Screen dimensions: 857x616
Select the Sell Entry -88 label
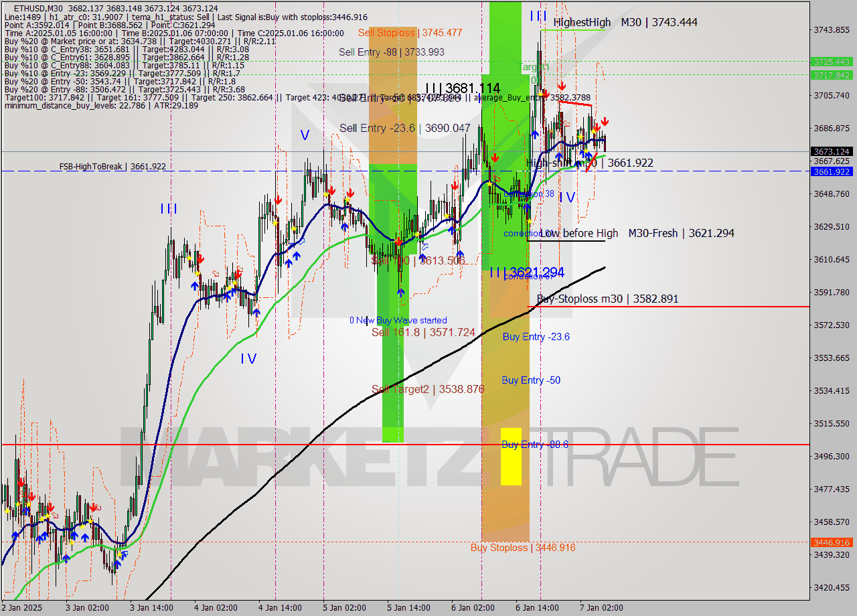(391, 52)
